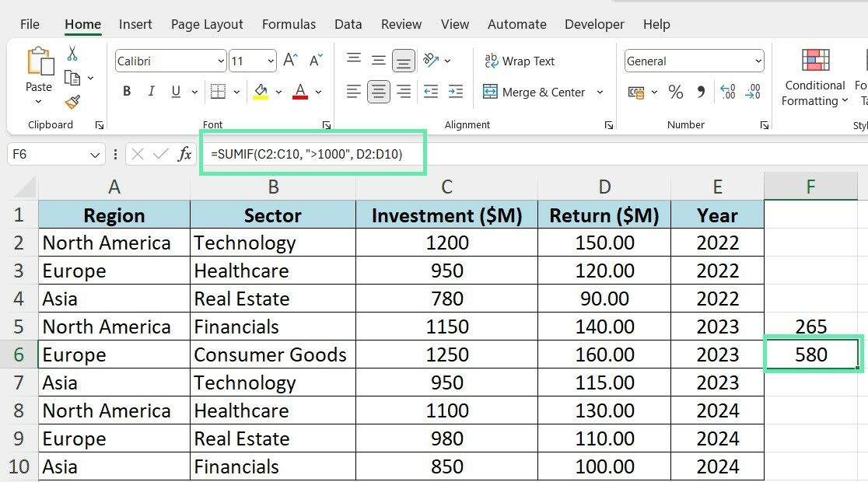868x482 pixels.
Task: Expand Paste options arrow
Action: pyautogui.click(x=38, y=101)
